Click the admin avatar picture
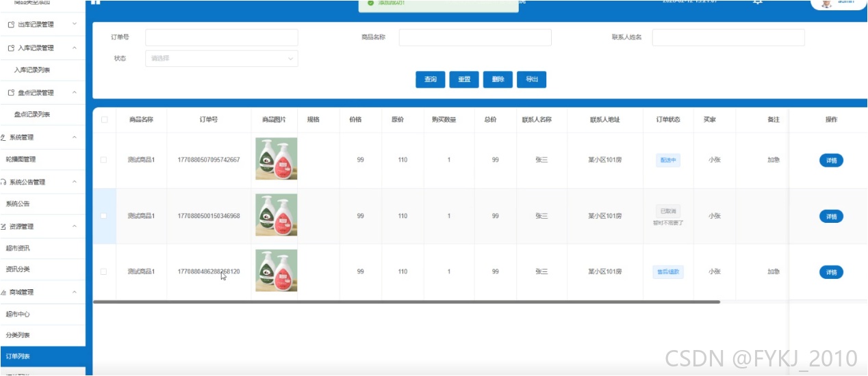The width and height of the screenshot is (868, 376). [x=827, y=3]
